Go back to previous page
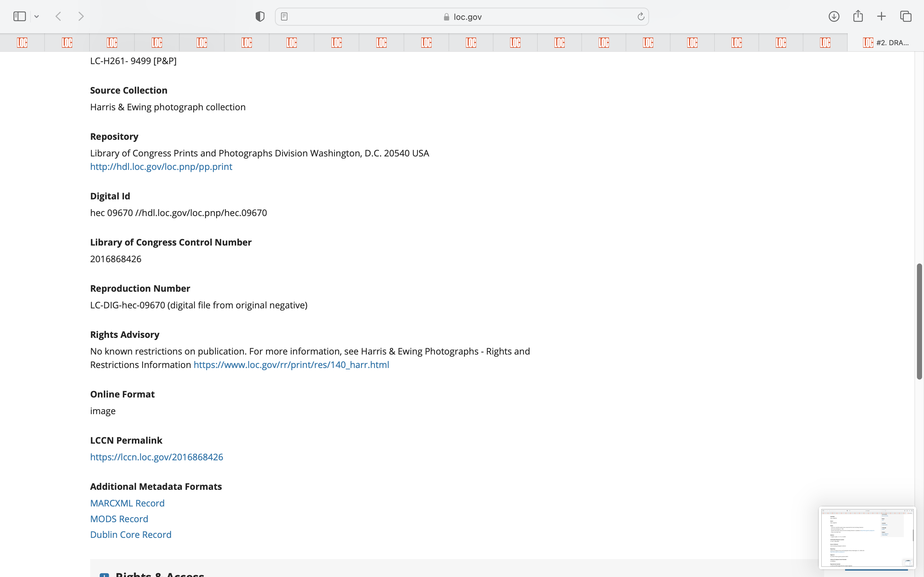Screen dimensions: 924x577 click(58, 16)
